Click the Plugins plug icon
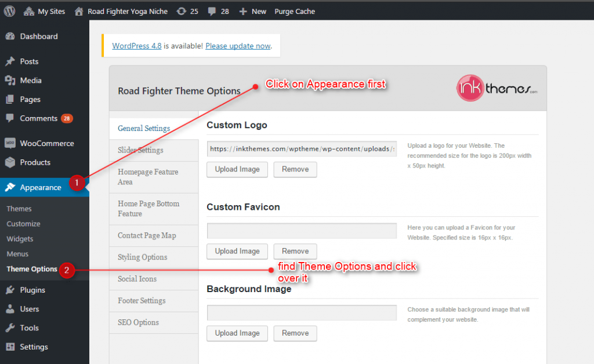The width and height of the screenshot is (594, 364). (10, 290)
